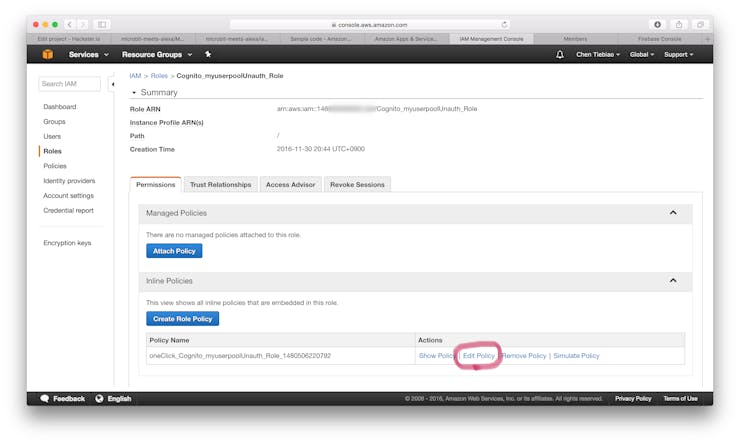
Task: Select the Role ARN value text
Action: pos(377,109)
